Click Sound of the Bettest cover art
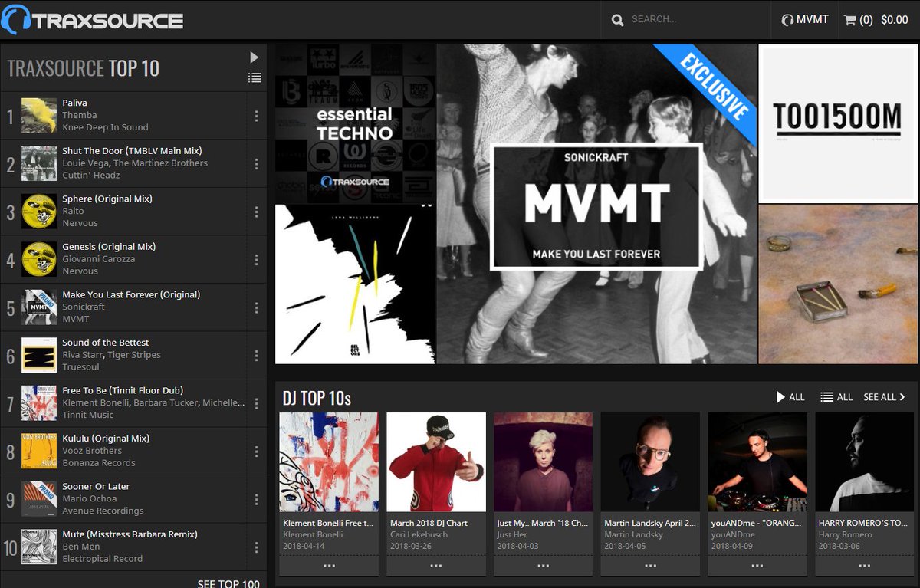920x588 pixels. tap(39, 355)
